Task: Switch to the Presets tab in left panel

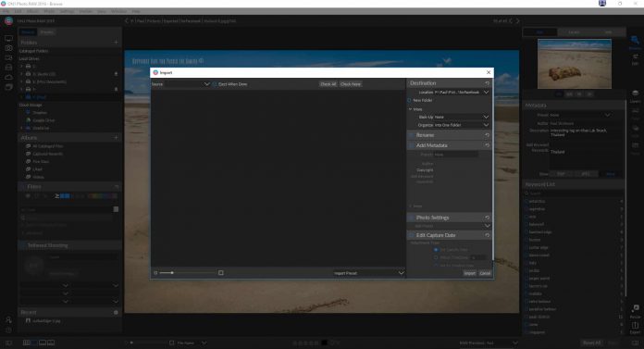Action: [x=47, y=32]
